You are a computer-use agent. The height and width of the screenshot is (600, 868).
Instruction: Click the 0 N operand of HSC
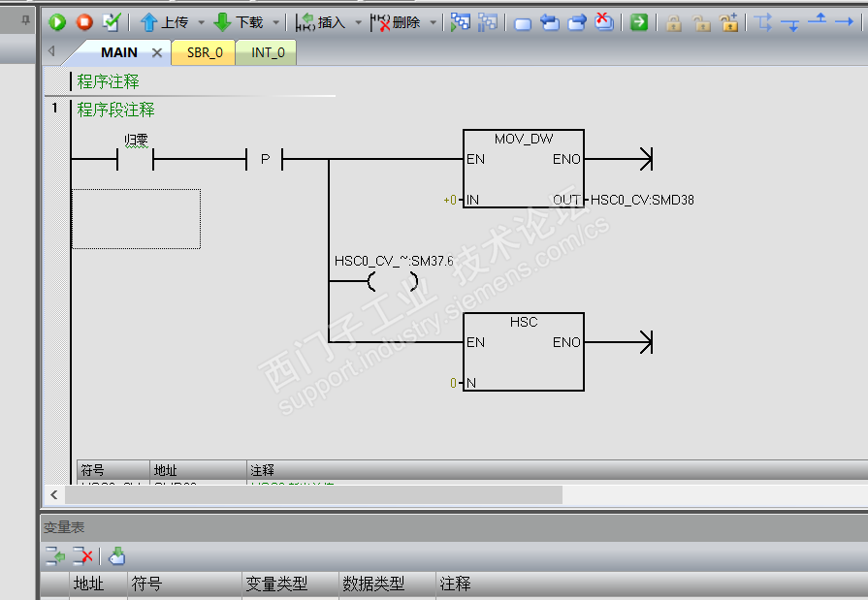point(453,383)
